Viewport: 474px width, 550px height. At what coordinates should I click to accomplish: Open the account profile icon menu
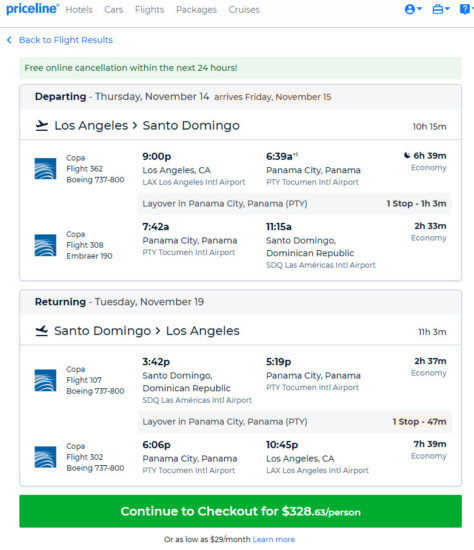413,9
